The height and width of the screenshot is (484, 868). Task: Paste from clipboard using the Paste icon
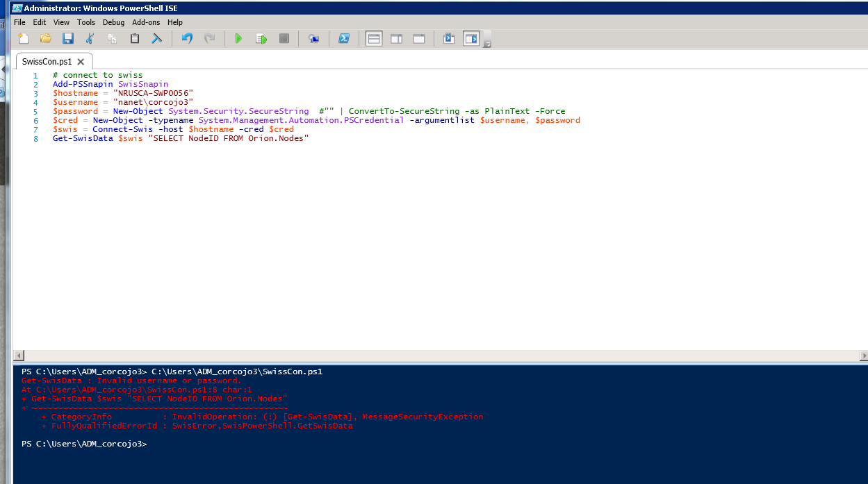[x=135, y=39]
